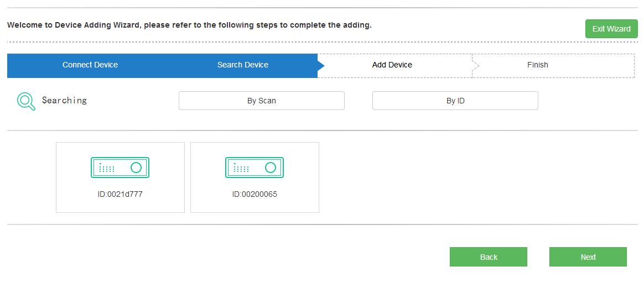The width and height of the screenshot is (644, 298).
Task: Go to the Connect Device step
Action: (x=90, y=65)
